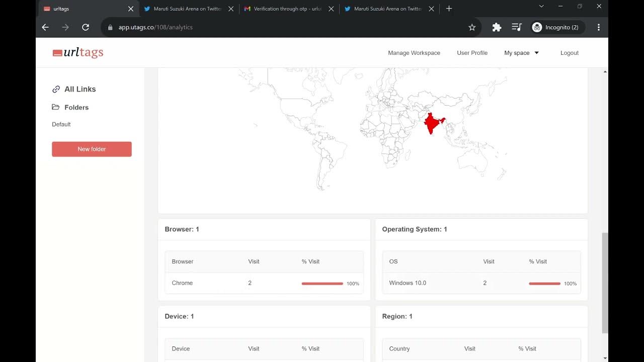Select the Default folder
Screen dimensions: 644x362
(61, 124)
